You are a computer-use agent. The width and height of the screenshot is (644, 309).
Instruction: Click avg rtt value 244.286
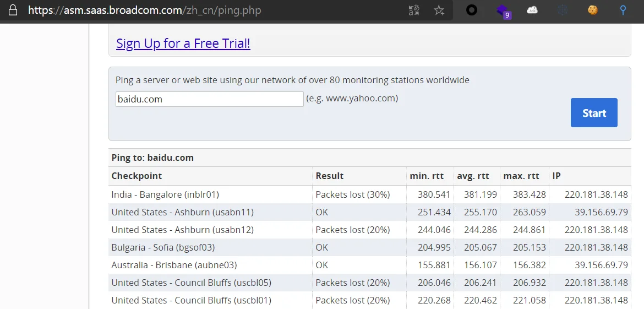(481, 230)
